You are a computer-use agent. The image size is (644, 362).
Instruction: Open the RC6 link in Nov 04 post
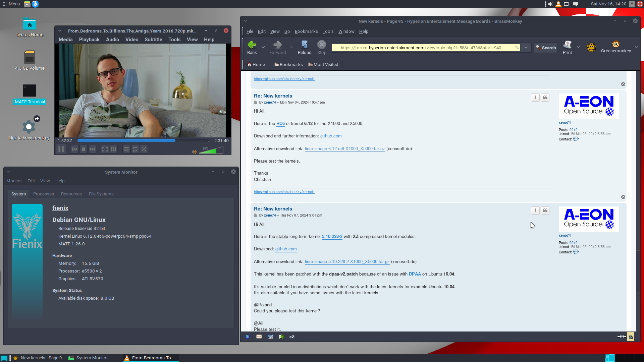pyautogui.click(x=280, y=124)
